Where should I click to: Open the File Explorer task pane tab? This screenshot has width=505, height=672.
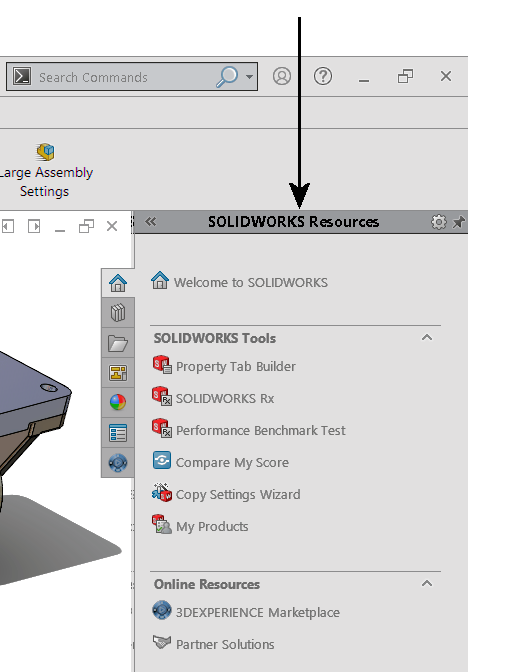[x=118, y=343]
